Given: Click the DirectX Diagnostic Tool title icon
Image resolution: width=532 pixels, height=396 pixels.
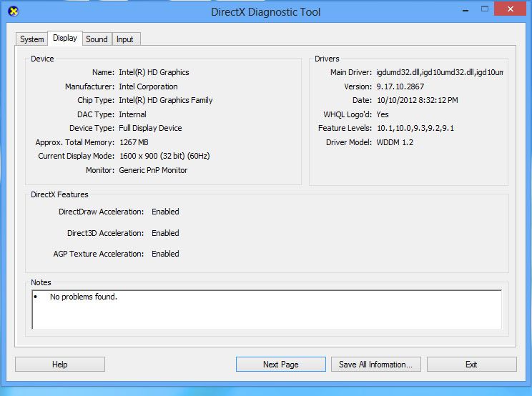Looking at the screenshot, I should click(14, 11).
